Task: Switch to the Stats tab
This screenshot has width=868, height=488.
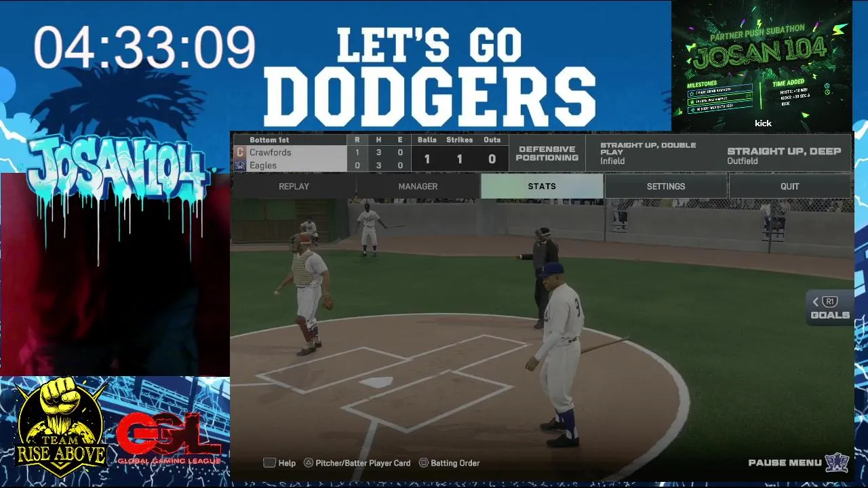Action: tap(542, 186)
